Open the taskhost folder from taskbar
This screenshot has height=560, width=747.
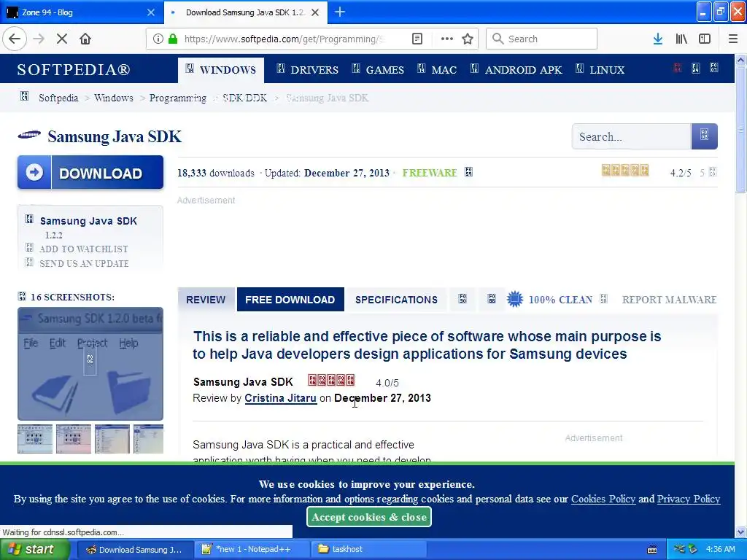(x=369, y=550)
